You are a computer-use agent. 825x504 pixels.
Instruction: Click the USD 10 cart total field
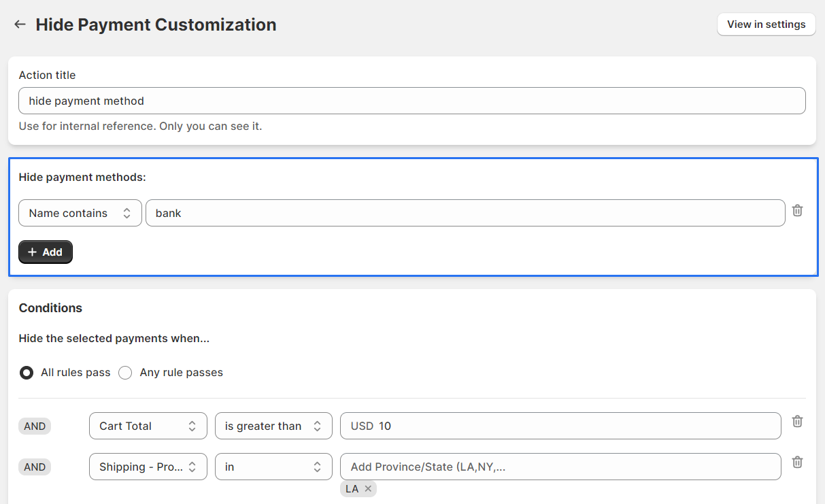pyautogui.click(x=560, y=426)
